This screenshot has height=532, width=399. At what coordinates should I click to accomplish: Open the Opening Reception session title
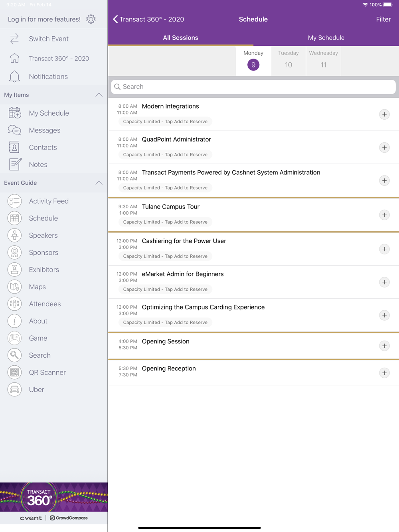point(169,369)
